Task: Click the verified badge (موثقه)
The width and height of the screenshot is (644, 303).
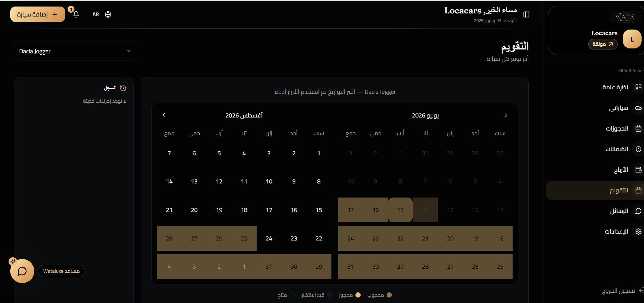Action: pos(603,44)
